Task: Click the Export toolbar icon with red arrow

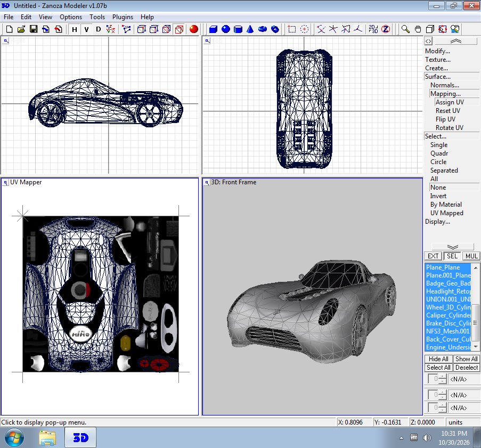Action: (x=58, y=29)
